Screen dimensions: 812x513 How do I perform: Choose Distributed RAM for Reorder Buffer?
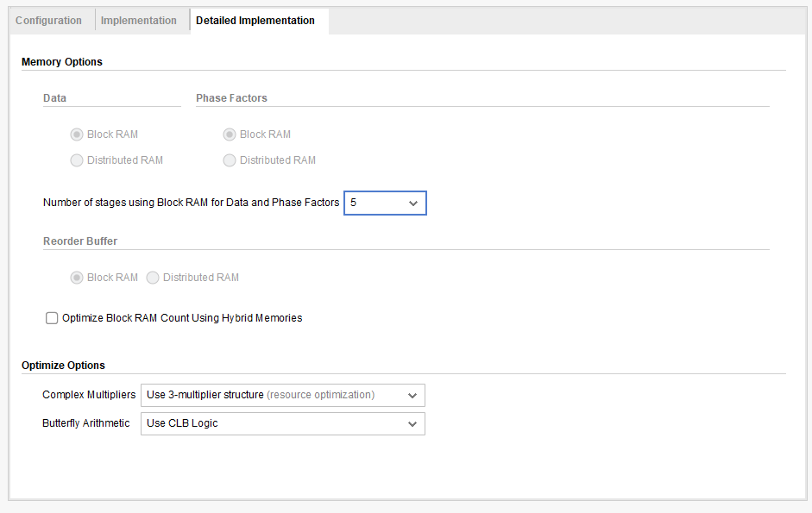point(153,278)
